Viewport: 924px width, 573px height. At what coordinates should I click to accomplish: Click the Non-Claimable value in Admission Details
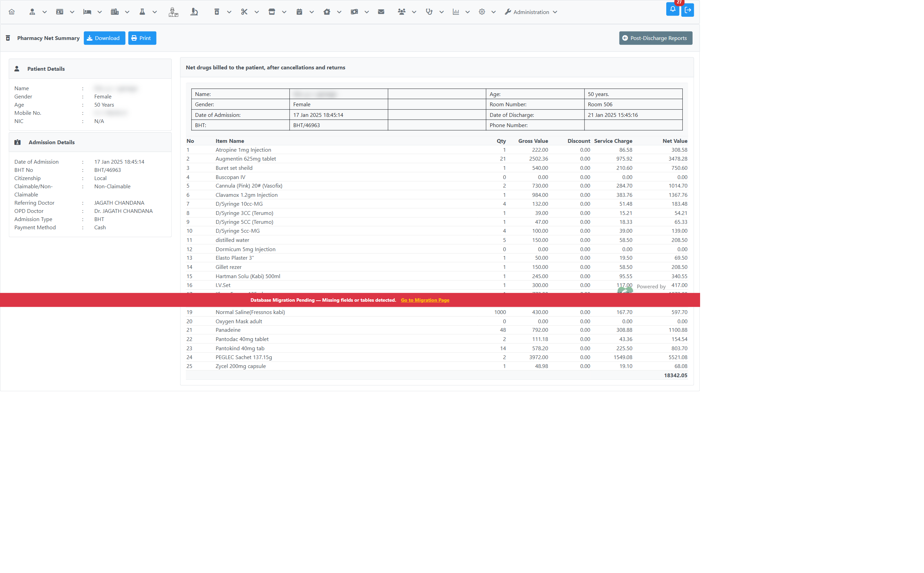click(112, 187)
